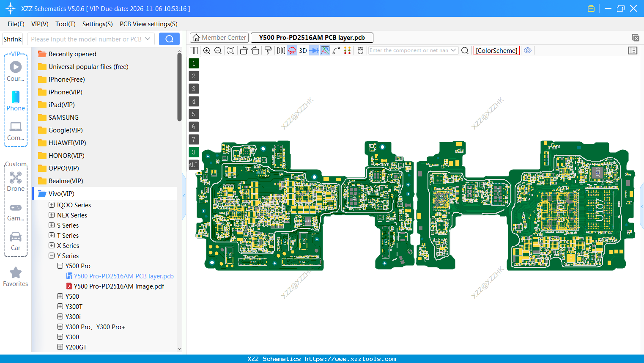Select the paint roller coloring tool

pyautogui.click(x=268, y=50)
